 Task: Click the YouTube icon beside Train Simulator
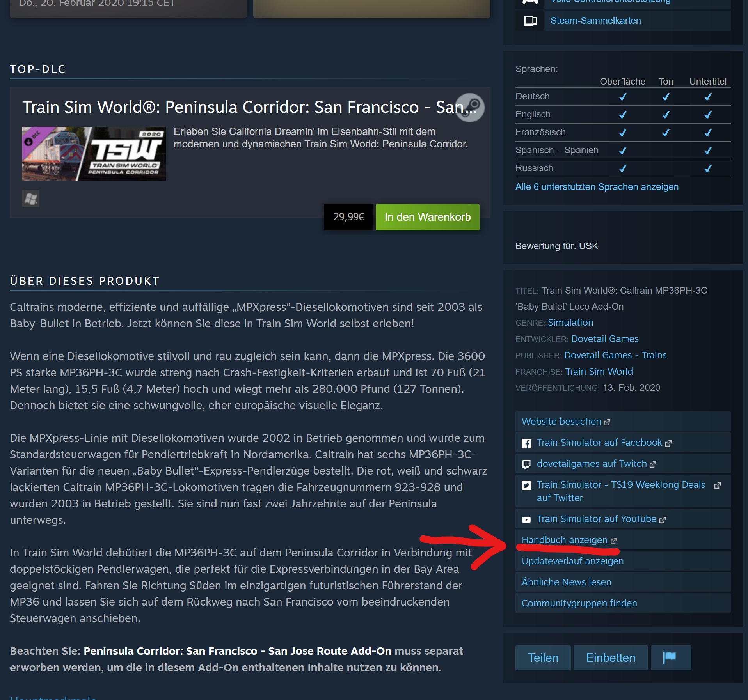tap(526, 519)
